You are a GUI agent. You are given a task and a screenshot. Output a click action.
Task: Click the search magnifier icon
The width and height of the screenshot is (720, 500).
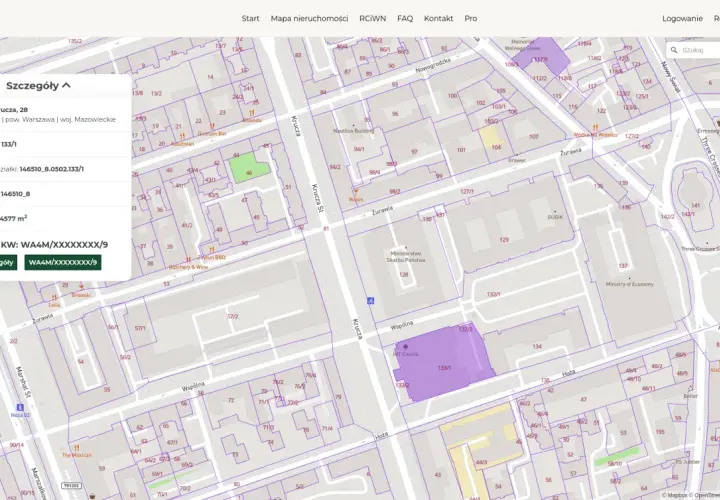coord(674,50)
